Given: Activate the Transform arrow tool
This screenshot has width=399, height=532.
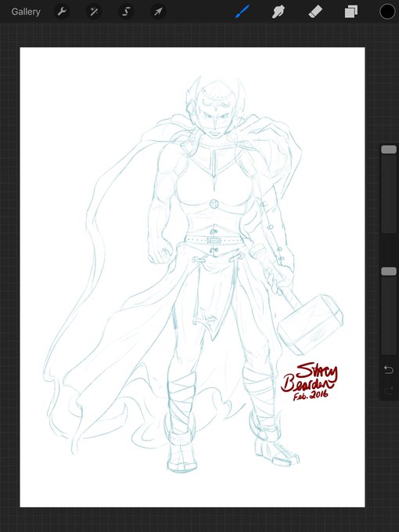Looking at the screenshot, I should click(158, 12).
